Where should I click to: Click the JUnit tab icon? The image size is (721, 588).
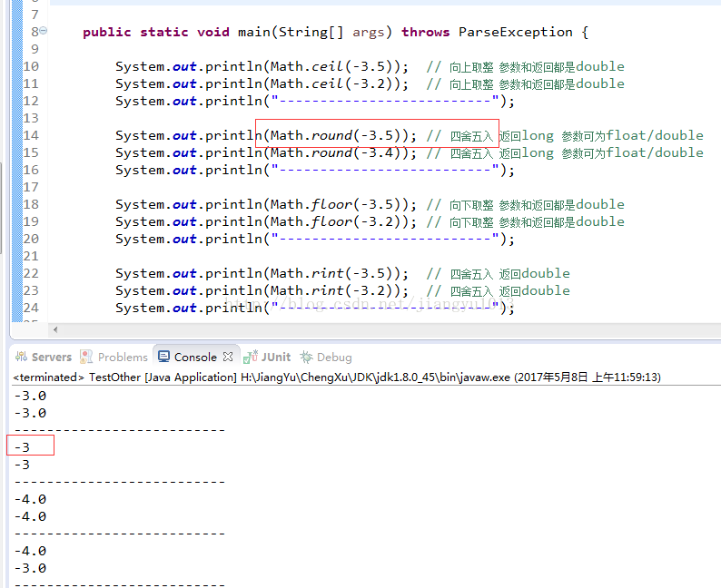click(251, 357)
